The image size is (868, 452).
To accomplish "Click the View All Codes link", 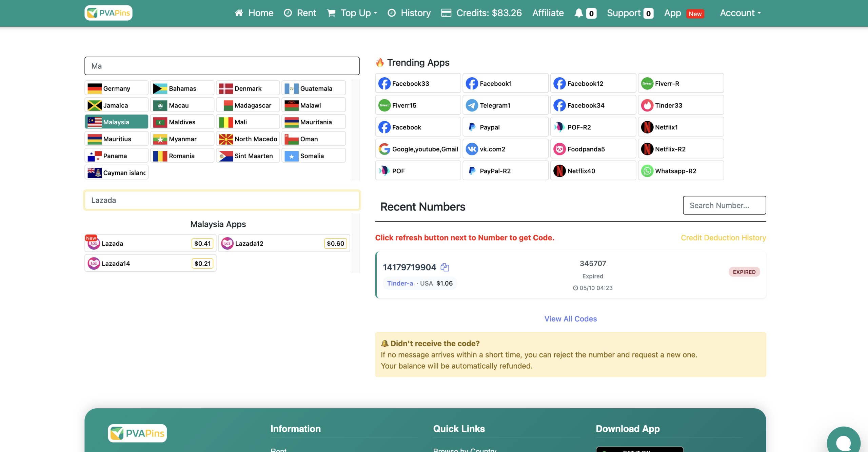I will pyautogui.click(x=570, y=319).
